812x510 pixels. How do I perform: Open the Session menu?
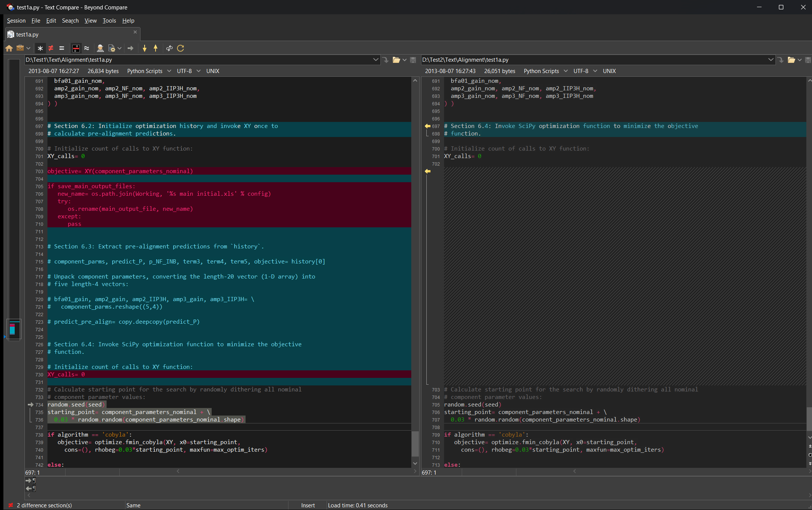(x=16, y=21)
